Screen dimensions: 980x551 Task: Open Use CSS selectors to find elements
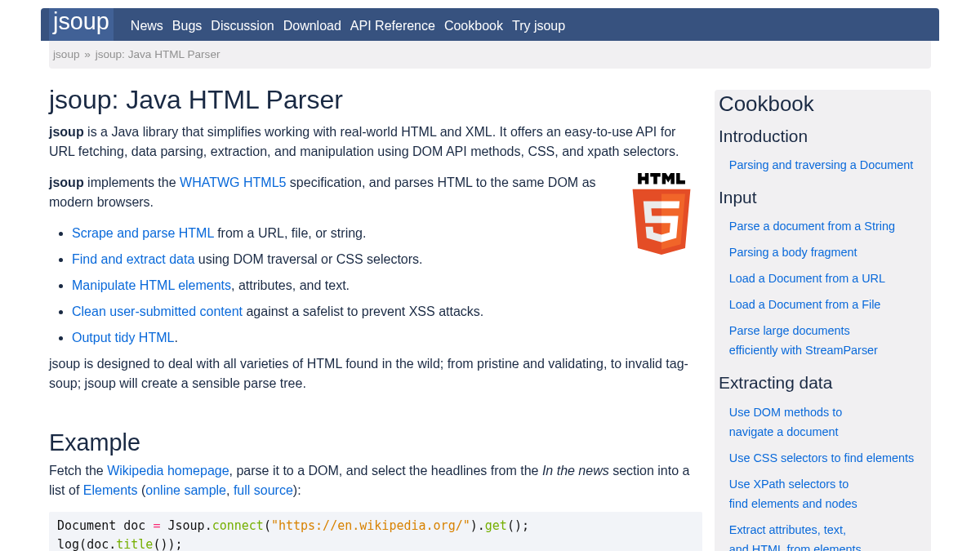click(x=822, y=458)
